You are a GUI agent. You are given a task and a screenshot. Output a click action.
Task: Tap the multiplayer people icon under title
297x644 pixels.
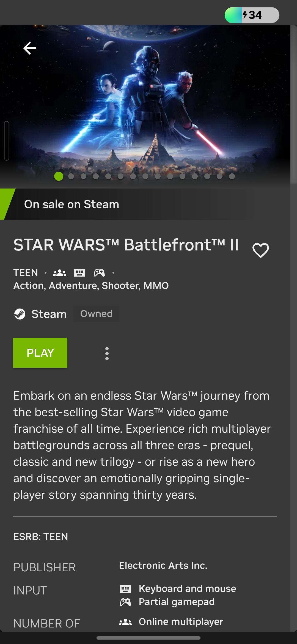click(x=60, y=273)
